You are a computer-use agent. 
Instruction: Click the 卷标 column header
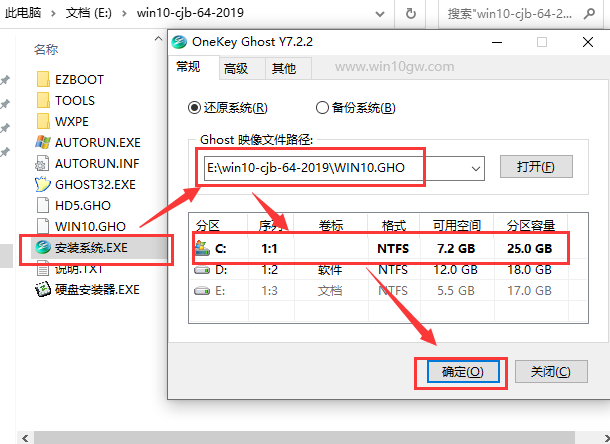331,226
